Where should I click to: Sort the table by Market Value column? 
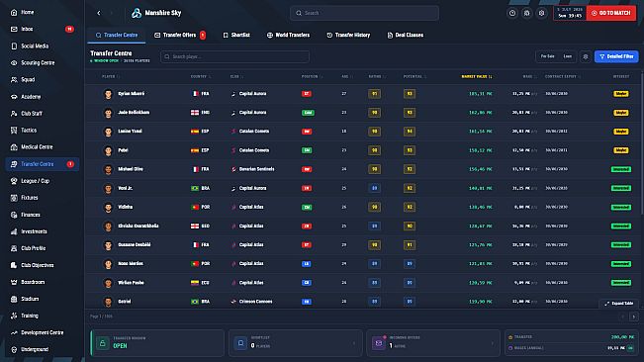[477, 77]
